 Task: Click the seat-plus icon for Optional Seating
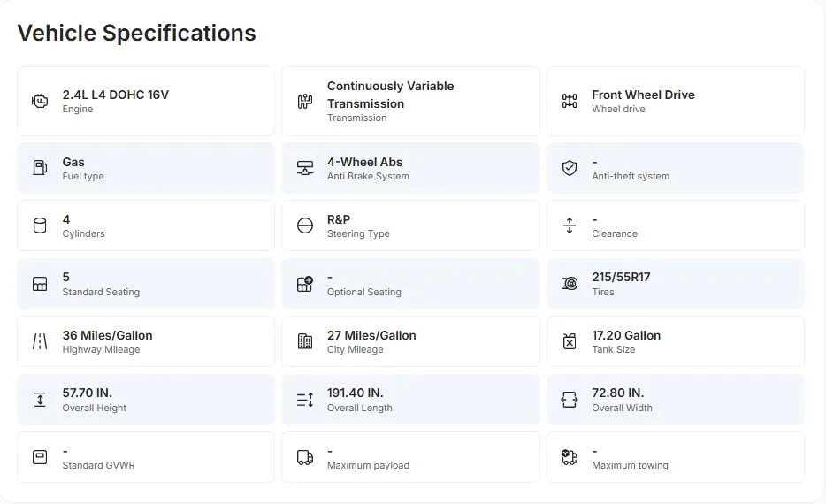305,284
